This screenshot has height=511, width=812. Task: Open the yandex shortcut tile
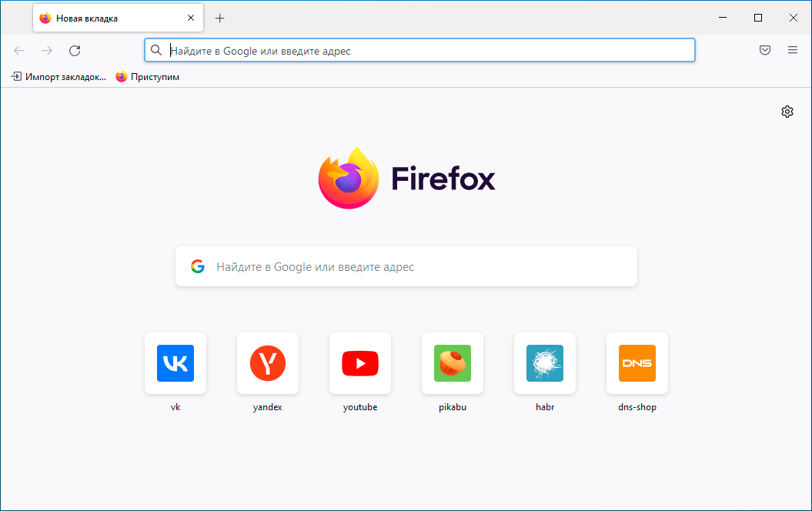pos(268,363)
